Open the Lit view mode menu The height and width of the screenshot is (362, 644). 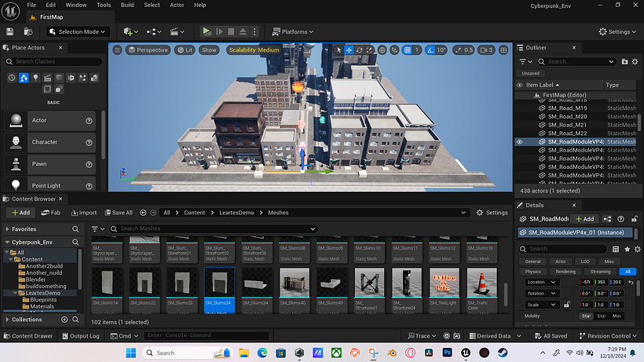pyautogui.click(x=185, y=50)
